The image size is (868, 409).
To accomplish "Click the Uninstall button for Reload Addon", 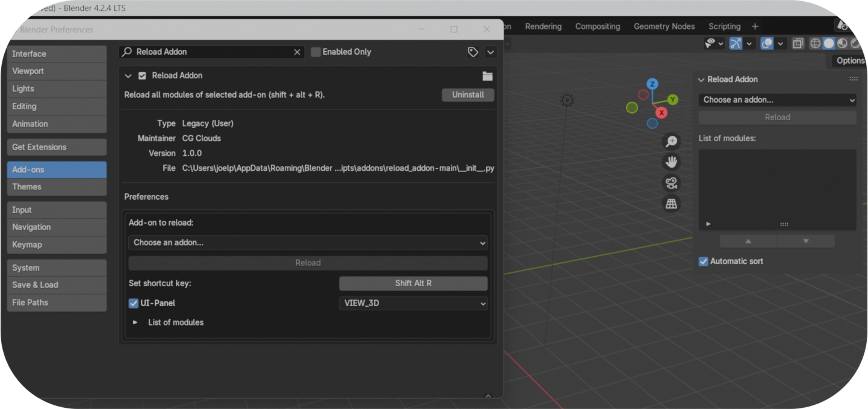I will coord(468,94).
